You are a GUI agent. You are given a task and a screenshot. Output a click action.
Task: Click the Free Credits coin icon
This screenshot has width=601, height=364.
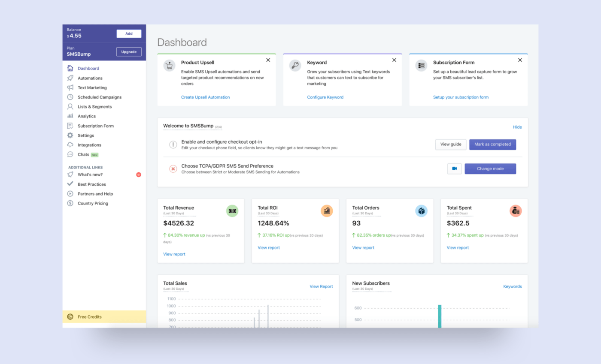pos(70,317)
